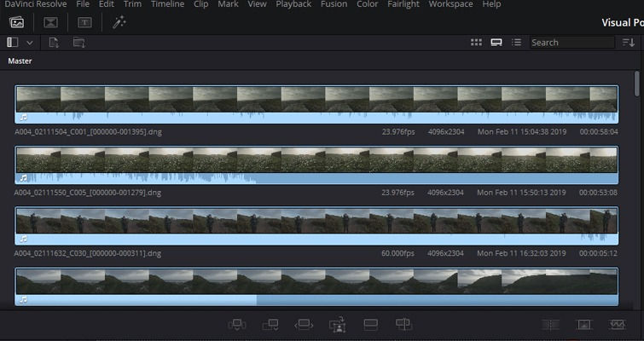Image resolution: width=644 pixels, height=341 pixels.
Task: Click the Place on Top icon
Action: tap(370, 325)
